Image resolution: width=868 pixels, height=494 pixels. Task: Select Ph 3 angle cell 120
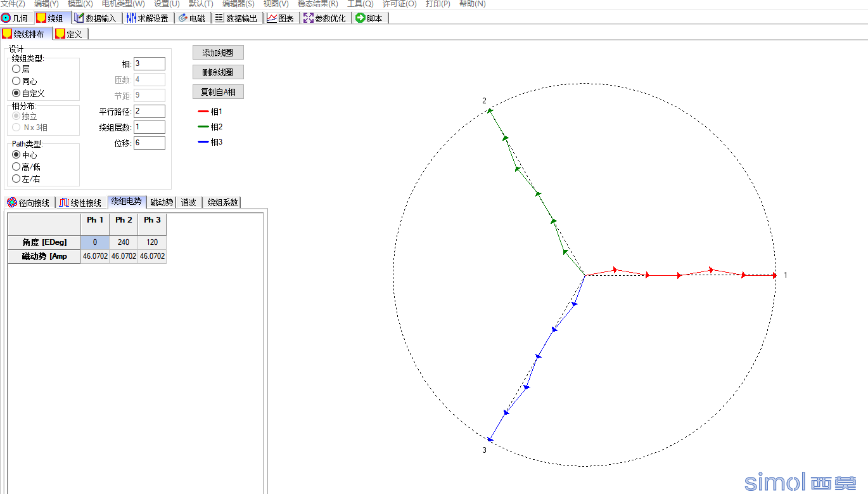[x=152, y=242]
